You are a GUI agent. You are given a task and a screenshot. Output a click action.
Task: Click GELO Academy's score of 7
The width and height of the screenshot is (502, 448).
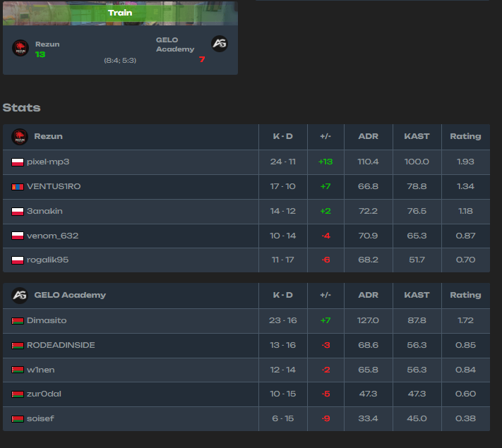pos(202,59)
